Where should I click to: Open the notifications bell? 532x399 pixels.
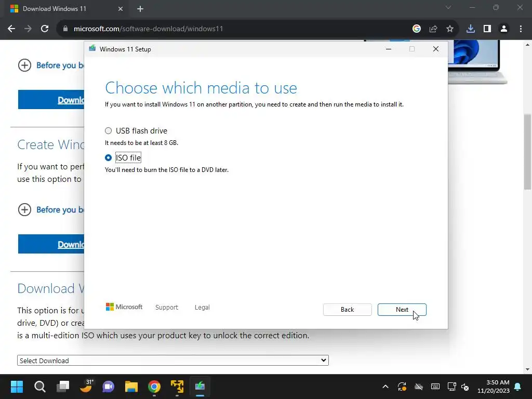tap(518, 387)
